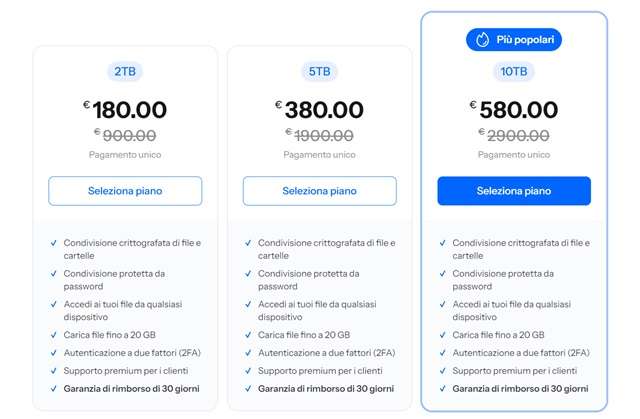Choose the 10TB plan blue button
The height and width of the screenshot is (419, 640).
coord(514,191)
